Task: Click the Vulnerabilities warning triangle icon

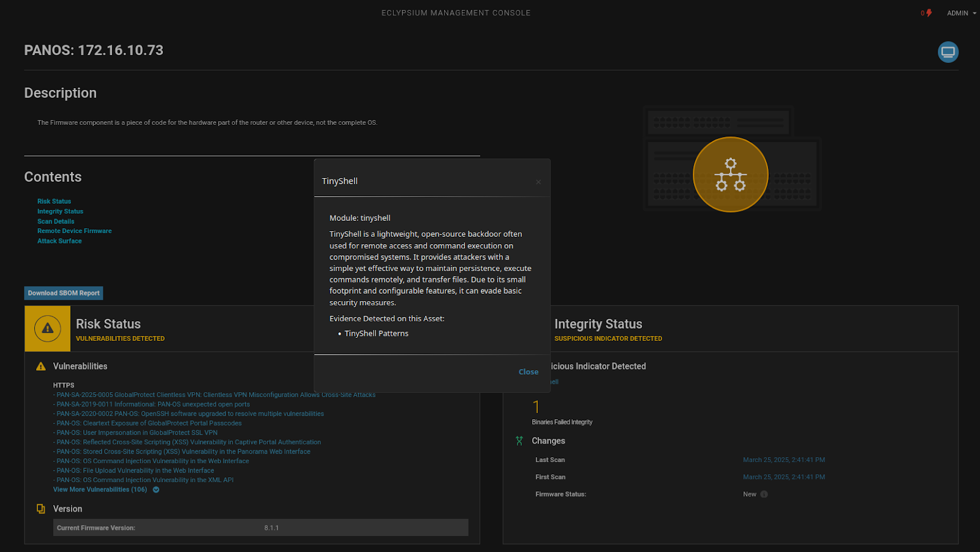Action: coord(41,367)
